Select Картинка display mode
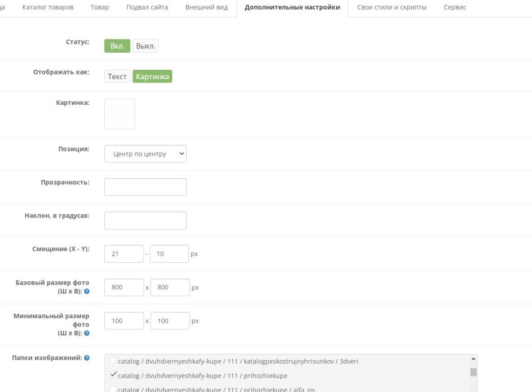The image size is (532, 392). 153,76
